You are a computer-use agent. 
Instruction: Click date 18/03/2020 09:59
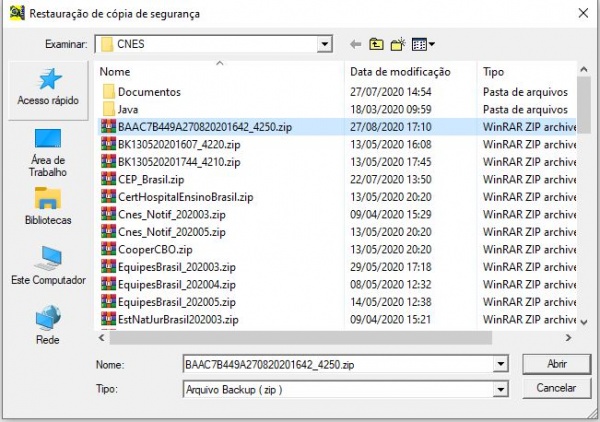[x=391, y=109]
